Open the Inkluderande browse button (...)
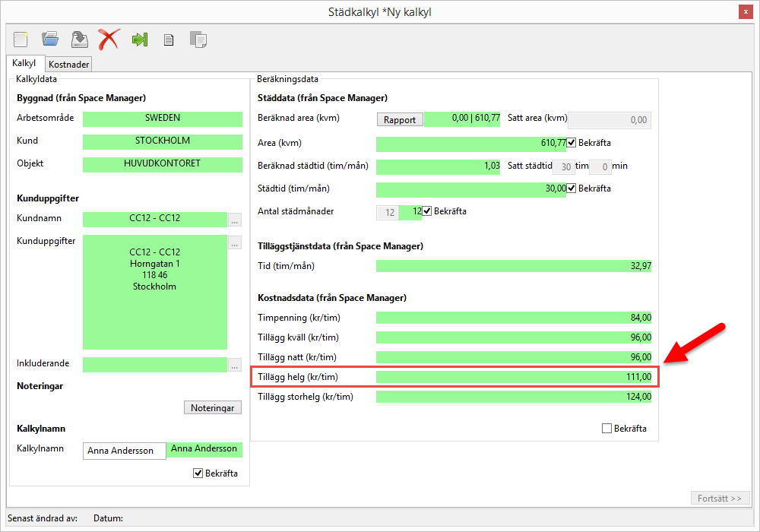Screen dimensions: 760x532 [235, 365]
